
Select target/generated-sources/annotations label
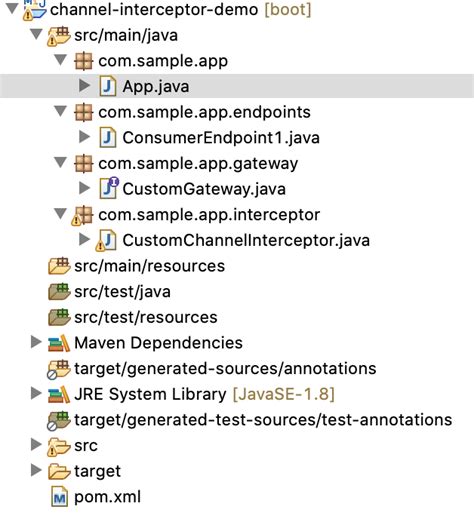pos(225,369)
